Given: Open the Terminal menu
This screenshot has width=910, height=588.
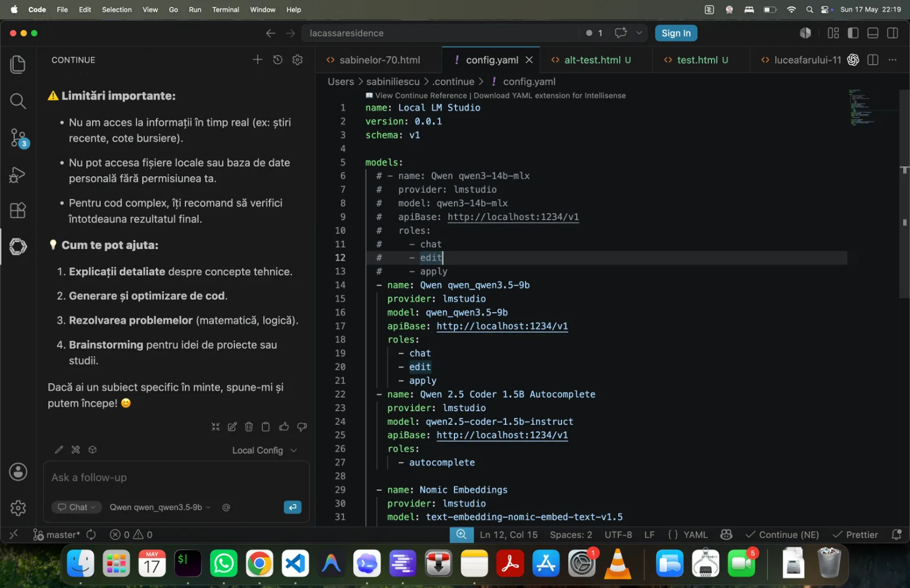Looking at the screenshot, I should tap(225, 10).
